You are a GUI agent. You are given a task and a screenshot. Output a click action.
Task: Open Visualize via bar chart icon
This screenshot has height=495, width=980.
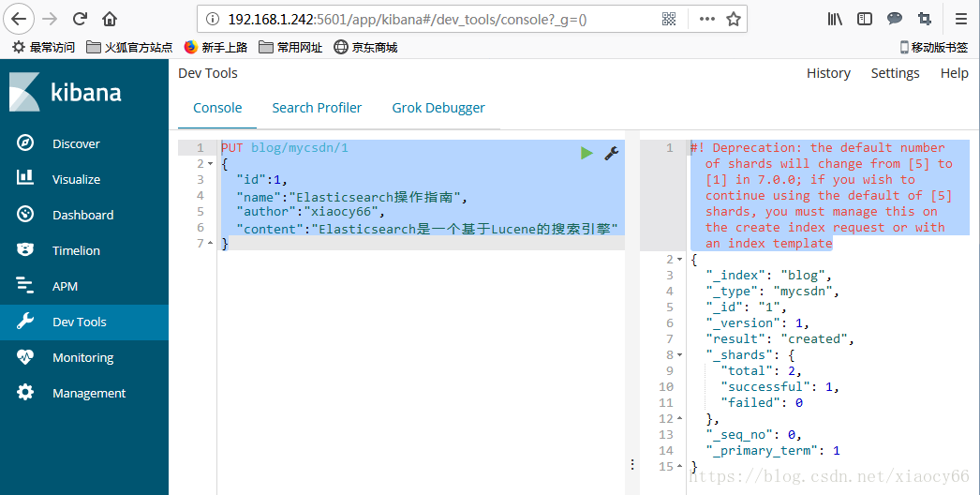pos(25,178)
